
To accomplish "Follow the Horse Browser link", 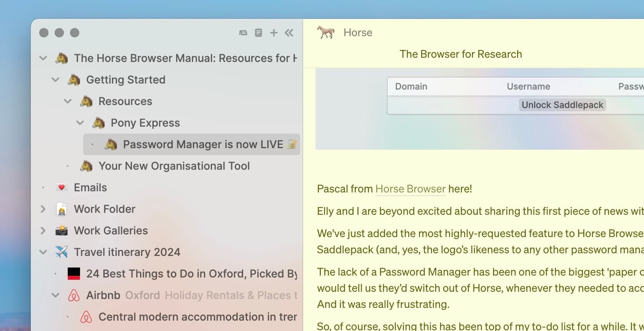I will [x=410, y=189].
